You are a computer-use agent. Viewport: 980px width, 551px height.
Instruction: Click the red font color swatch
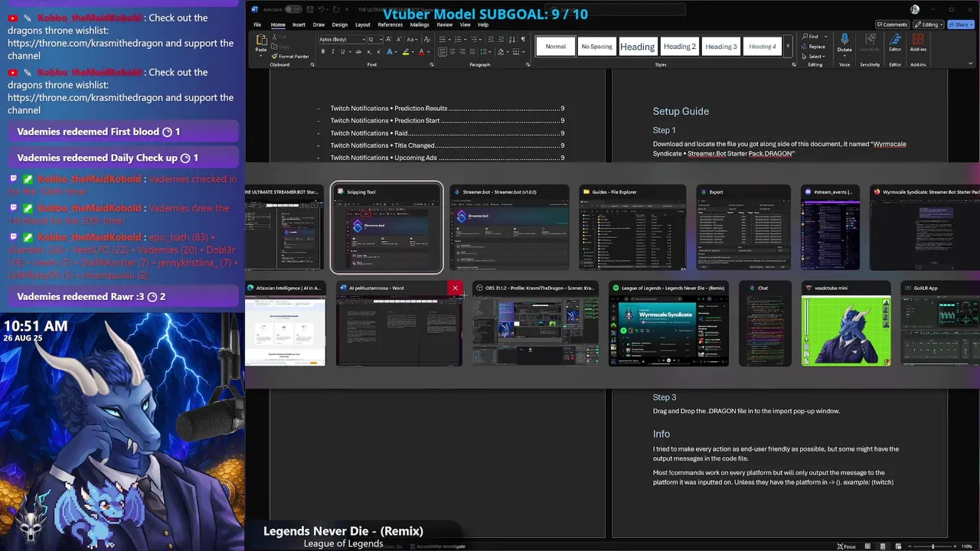tap(421, 51)
